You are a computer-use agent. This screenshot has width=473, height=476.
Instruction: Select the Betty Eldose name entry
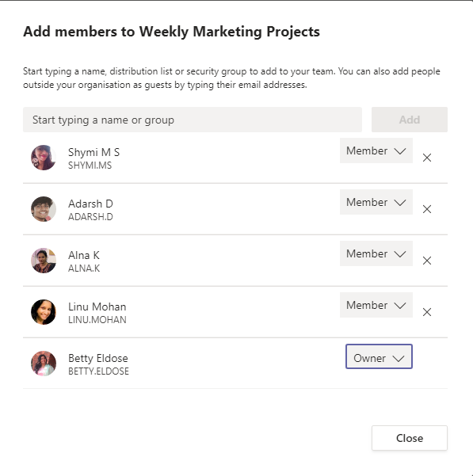98,358
